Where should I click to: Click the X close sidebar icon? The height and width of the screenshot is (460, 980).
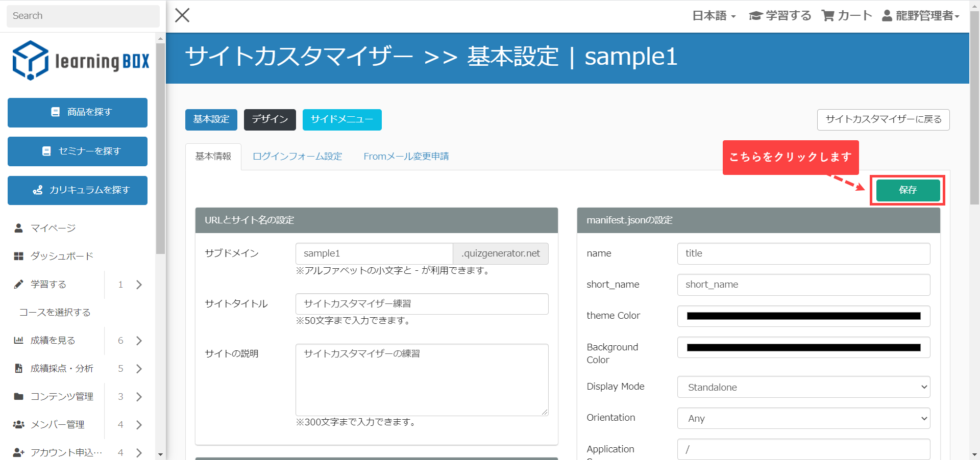pos(182,15)
